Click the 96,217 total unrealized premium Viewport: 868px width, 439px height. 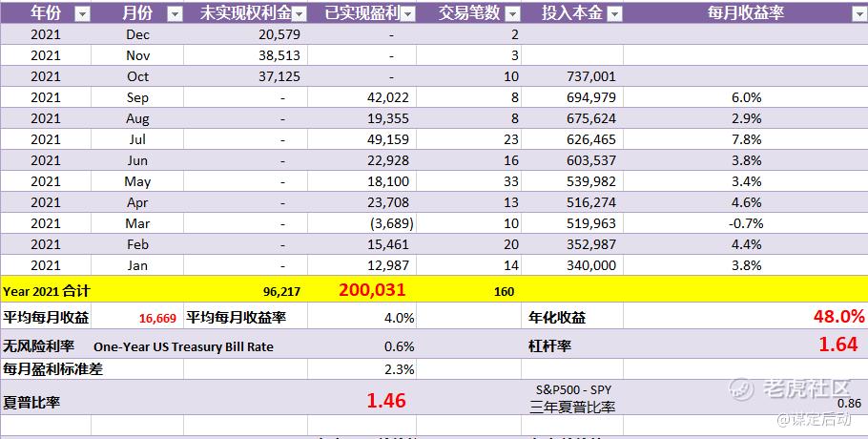pyautogui.click(x=281, y=292)
